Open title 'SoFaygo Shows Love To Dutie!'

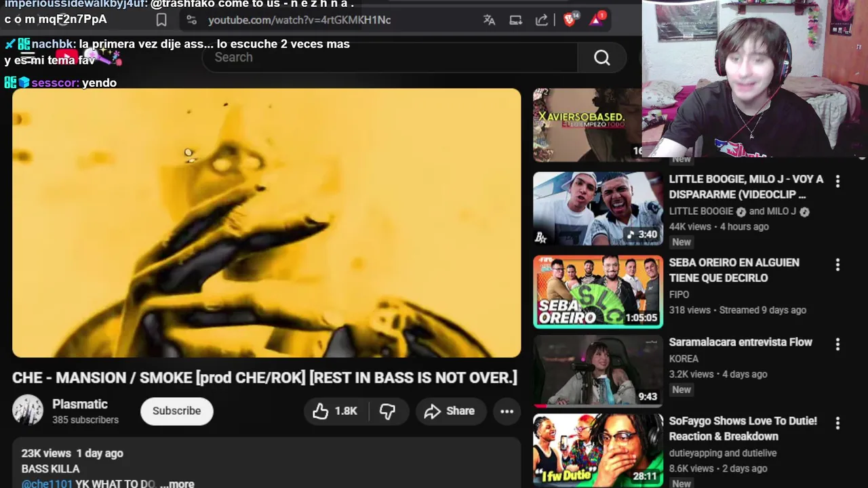[743, 428]
